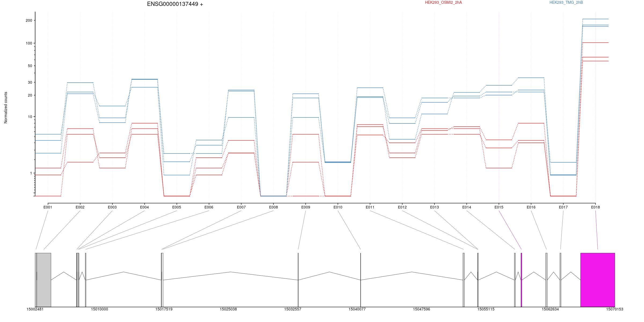The height and width of the screenshot is (322, 644).
Task: Click the Normalized counts axis label
Action: [x=6, y=108]
